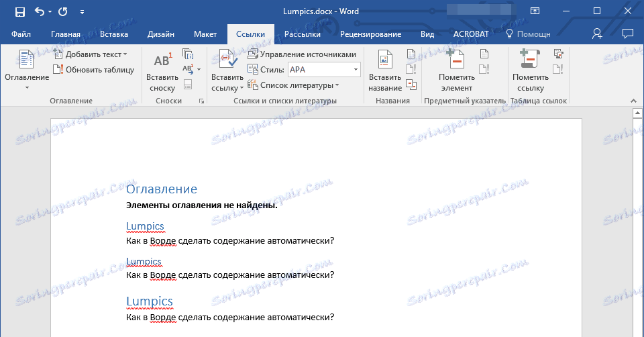
Task: Go to the next footnote via the AB arrow icon
Action: (188, 69)
